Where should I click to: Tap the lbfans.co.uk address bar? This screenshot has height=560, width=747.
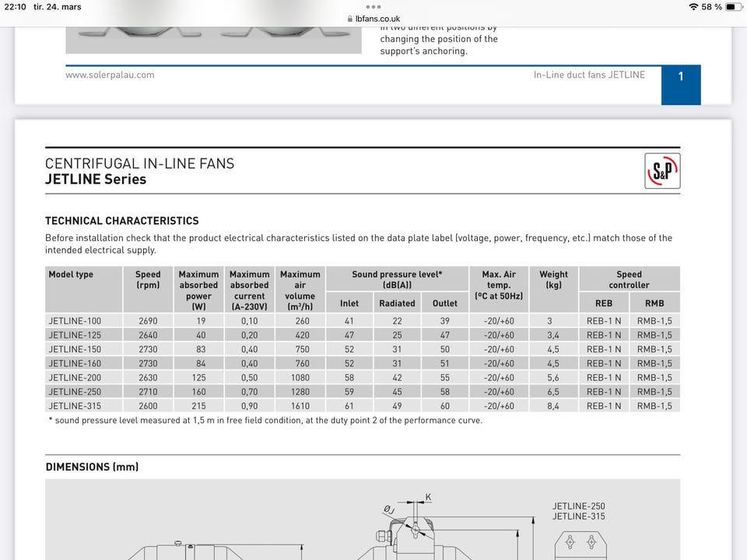tap(373, 19)
